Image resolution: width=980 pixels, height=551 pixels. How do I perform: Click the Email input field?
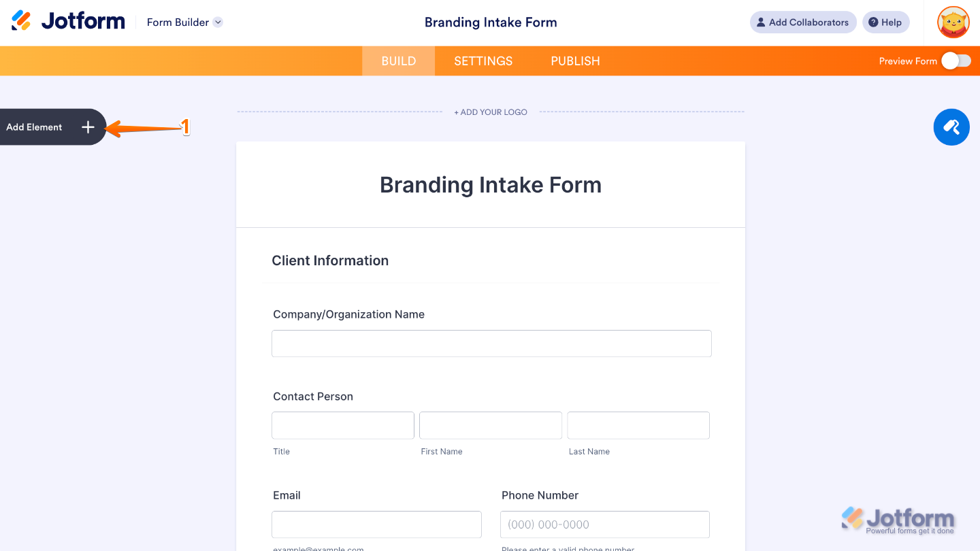376,524
